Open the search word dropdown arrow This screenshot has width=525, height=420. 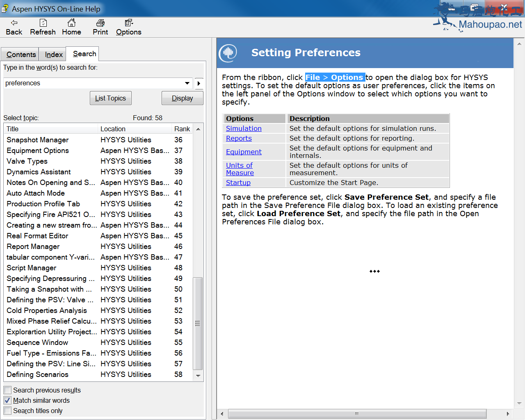[187, 83]
